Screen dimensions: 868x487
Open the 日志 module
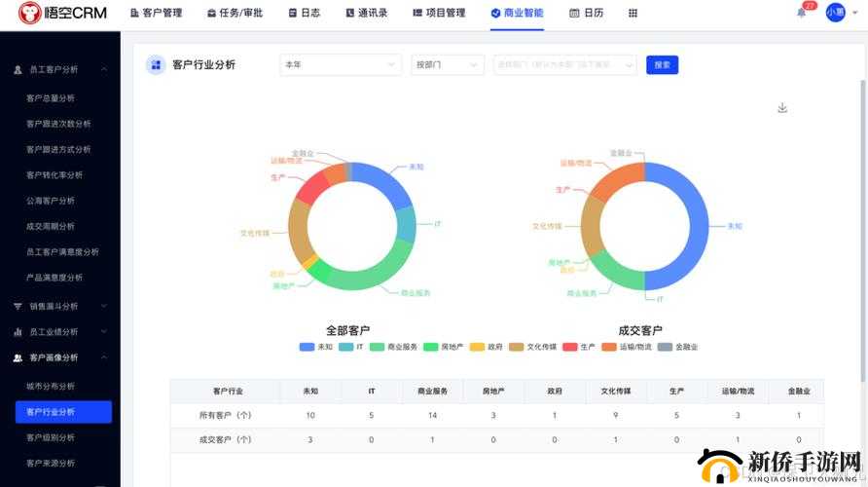click(x=305, y=13)
